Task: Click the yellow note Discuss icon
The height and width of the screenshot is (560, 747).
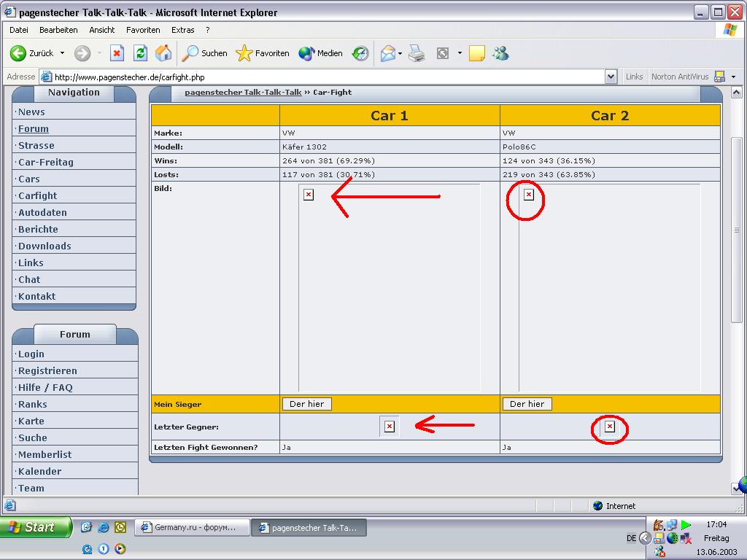Action: (477, 53)
